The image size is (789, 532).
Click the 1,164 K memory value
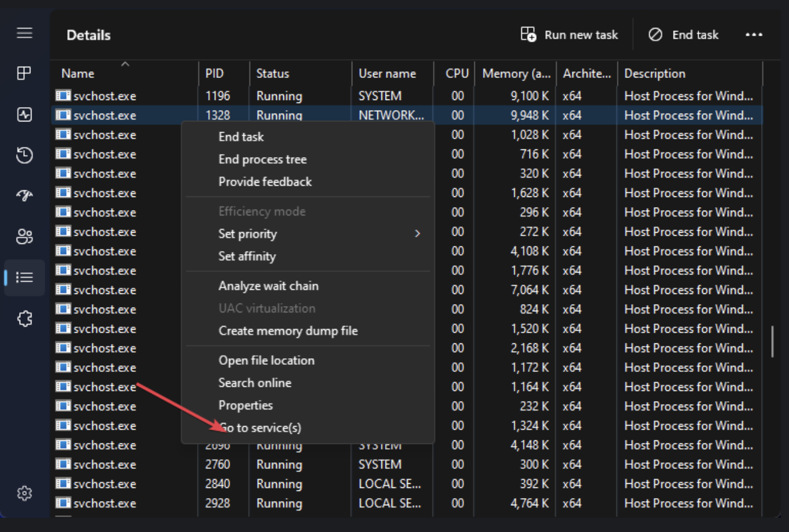point(530,387)
